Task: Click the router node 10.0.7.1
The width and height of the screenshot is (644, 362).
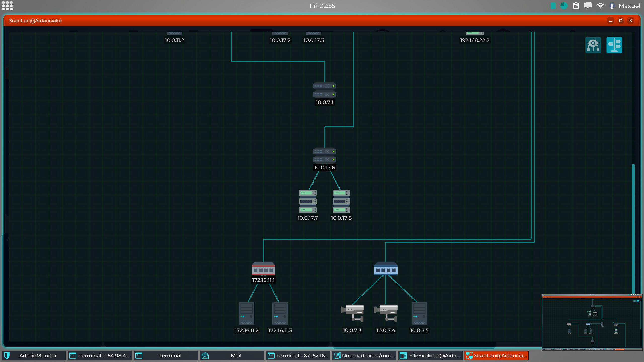Action: tap(325, 90)
